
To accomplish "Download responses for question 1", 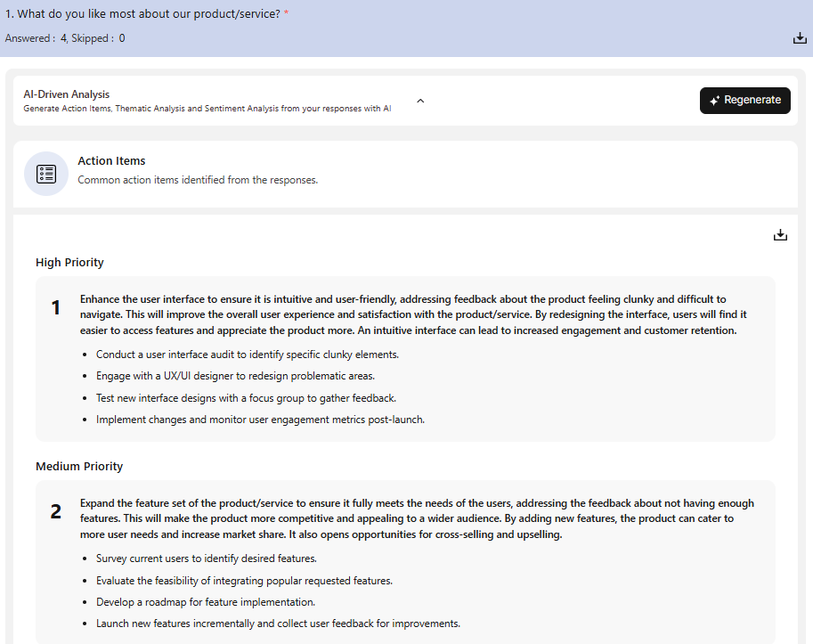I will click(x=799, y=38).
